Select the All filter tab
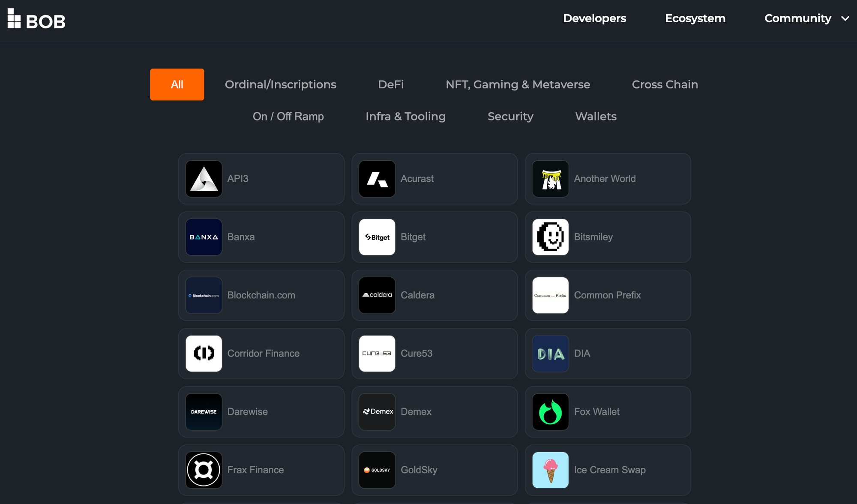The height and width of the screenshot is (504, 857). pos(177,84)
